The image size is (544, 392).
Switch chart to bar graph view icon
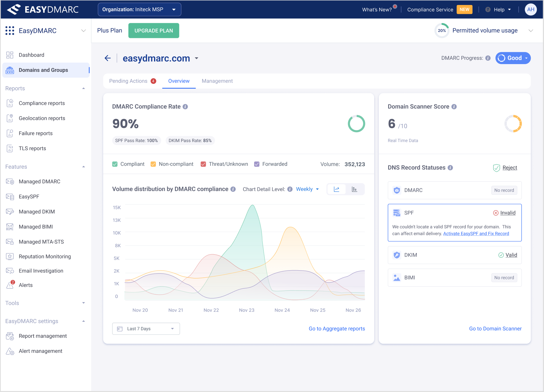[x=354, y=189]
